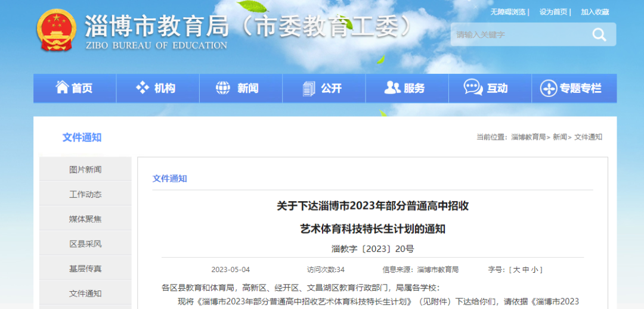Viewport: 644px width, 309px height.
Task: Click the national emblem logo
Action: pos(57,30)
